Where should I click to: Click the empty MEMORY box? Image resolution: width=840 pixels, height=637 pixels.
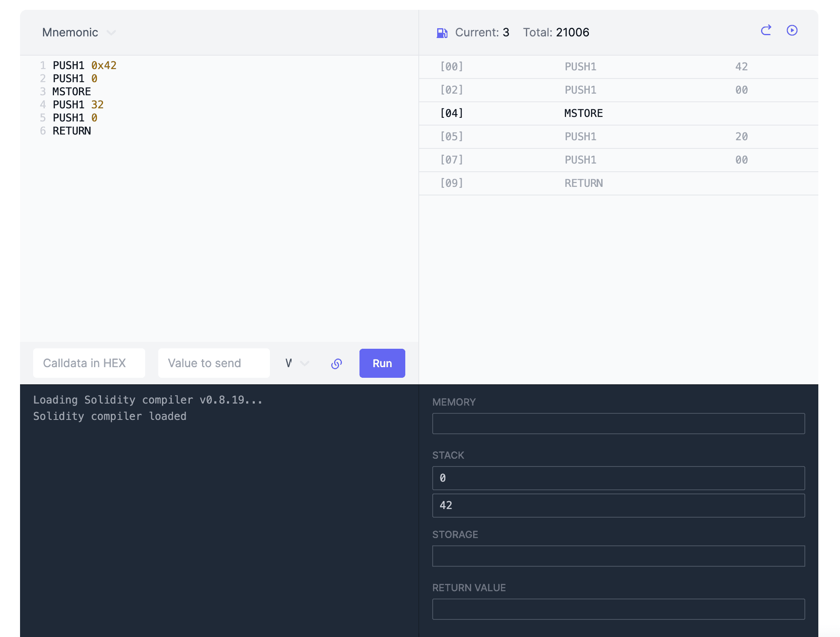[x=618, y=424]
